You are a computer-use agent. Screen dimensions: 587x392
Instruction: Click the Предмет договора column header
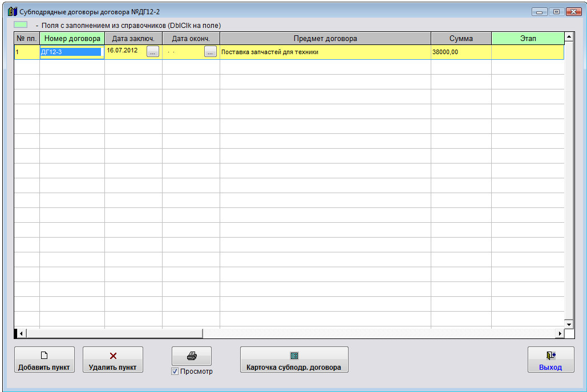[325, 39]
